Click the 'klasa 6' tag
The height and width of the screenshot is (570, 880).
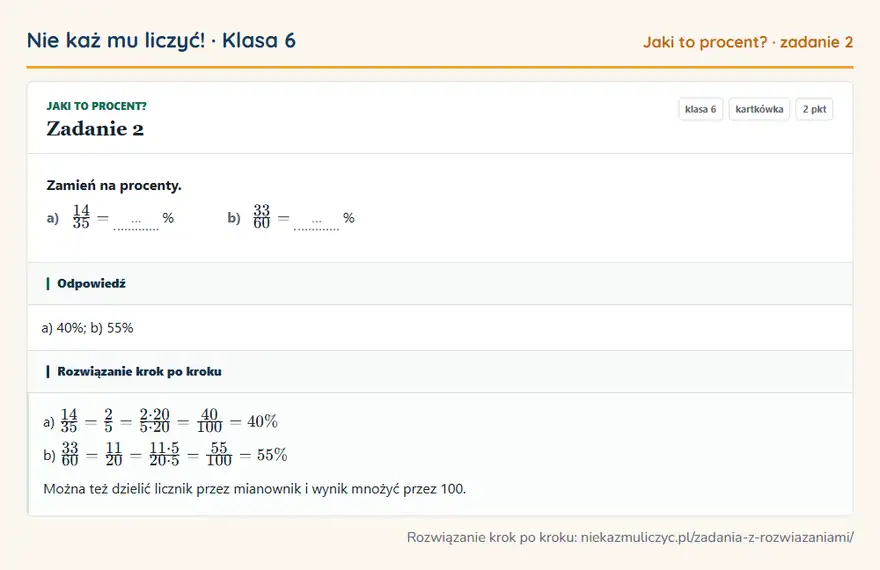(700, 109)
